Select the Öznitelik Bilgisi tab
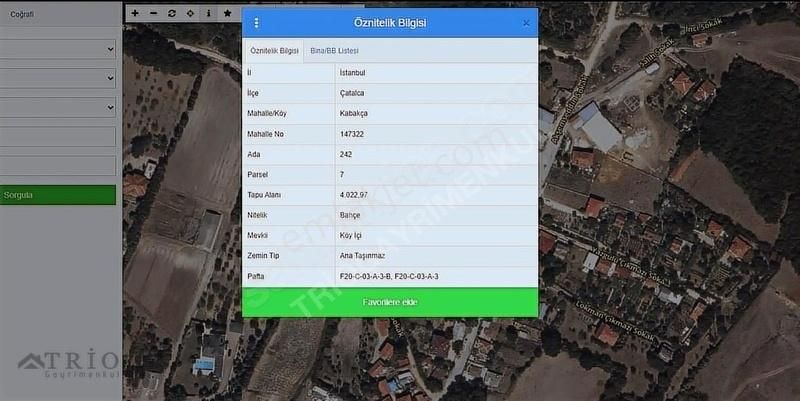The height and width of the screenshot is (401, 800). pyautogui.click(x=274, y=51)
